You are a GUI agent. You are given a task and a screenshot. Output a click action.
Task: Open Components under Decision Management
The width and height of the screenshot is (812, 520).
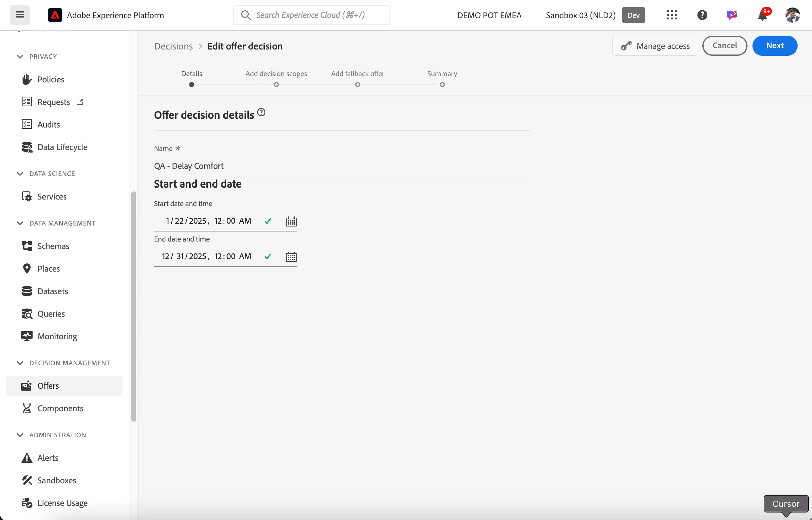[64, 408]
